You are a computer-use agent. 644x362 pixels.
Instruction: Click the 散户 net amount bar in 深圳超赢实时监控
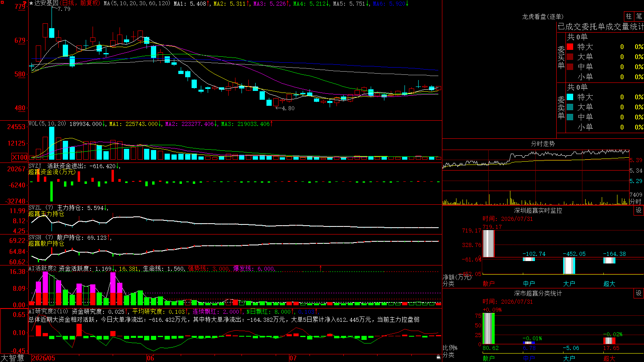pos(489,243)
